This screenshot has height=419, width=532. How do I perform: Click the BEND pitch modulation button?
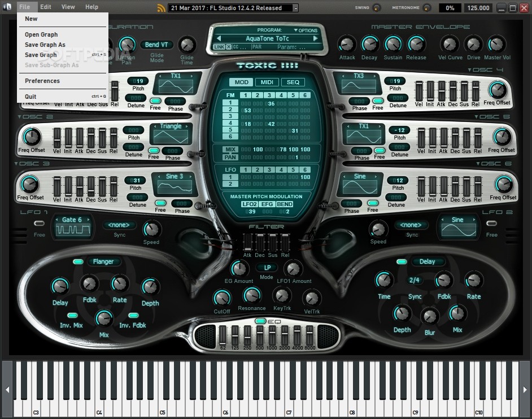(284, 204)
